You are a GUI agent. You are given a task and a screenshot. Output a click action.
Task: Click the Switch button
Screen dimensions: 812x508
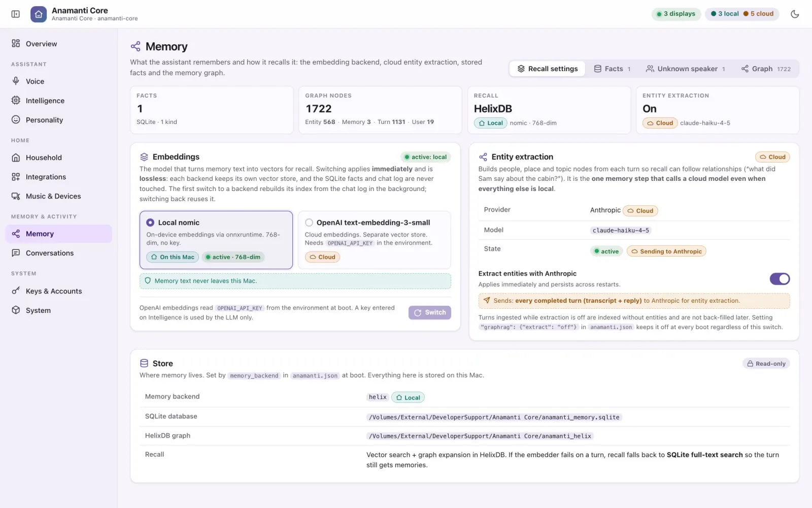tap(430, 312)
